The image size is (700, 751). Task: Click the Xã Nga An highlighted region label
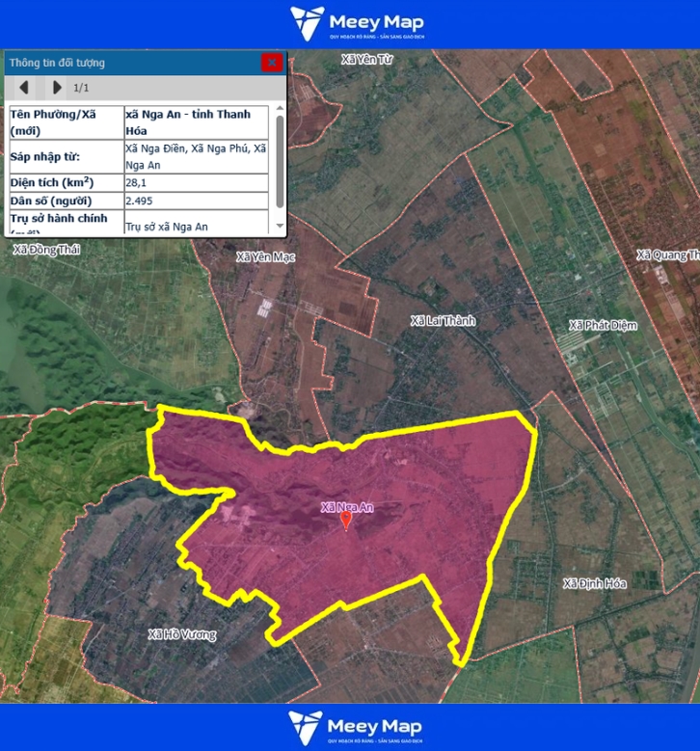[x=346, y=507]
